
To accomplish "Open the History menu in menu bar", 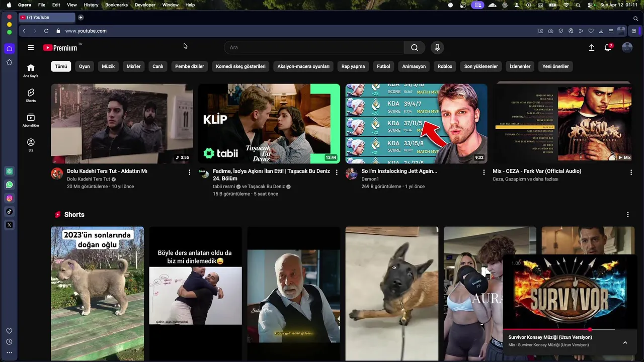I will pos(91,5).
